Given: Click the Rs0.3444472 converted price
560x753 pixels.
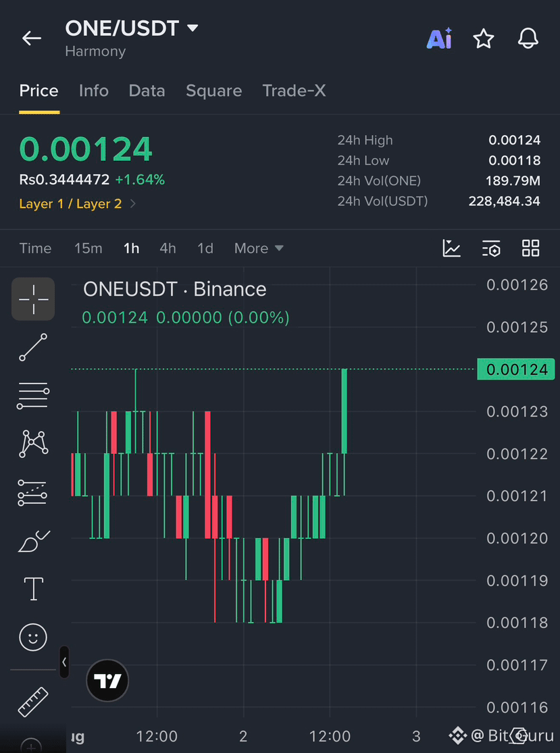Looking at the screenshot, I should (x=64, y=180).
